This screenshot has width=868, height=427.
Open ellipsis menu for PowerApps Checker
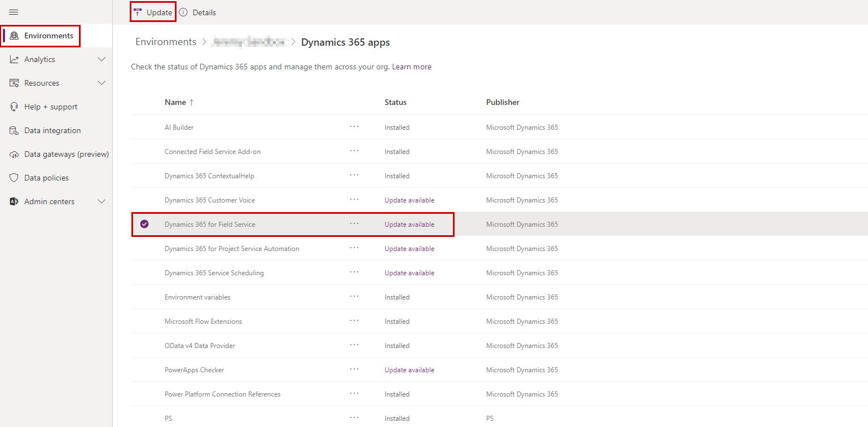[x=354, y=369]
